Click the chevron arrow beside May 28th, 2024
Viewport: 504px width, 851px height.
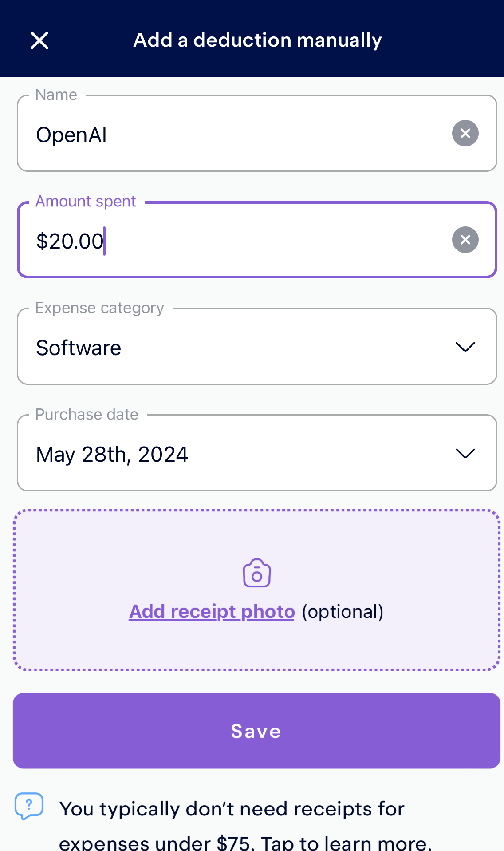(x=465, y=453)
